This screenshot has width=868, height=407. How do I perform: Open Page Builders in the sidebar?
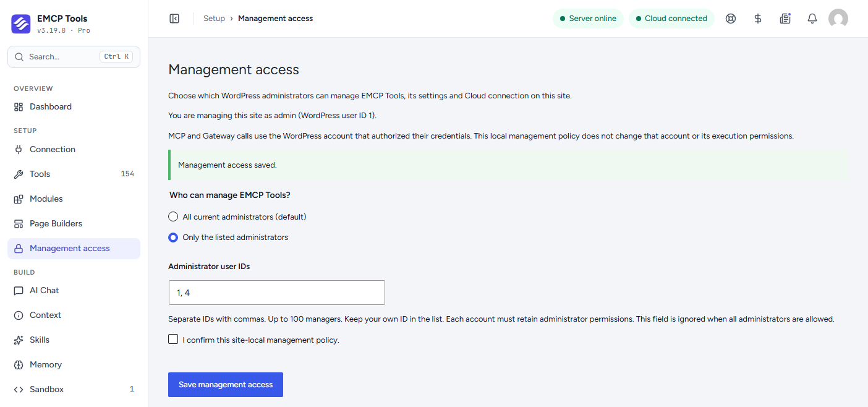[x=74, y=224]
